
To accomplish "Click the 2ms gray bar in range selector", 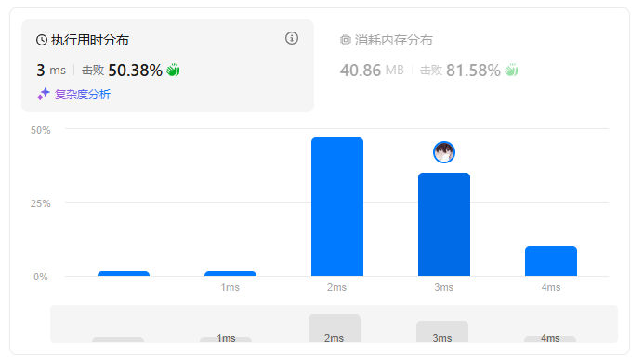I will tap(335, 328).
